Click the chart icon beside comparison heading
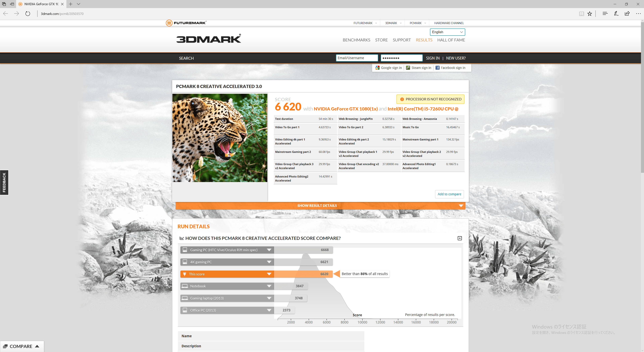 [x=182, y=238]
